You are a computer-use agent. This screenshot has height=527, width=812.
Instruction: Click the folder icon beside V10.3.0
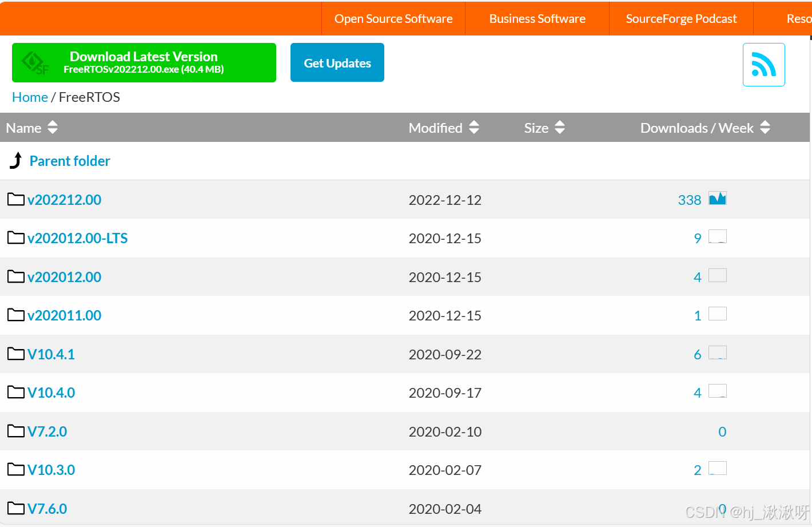point(16,469)
